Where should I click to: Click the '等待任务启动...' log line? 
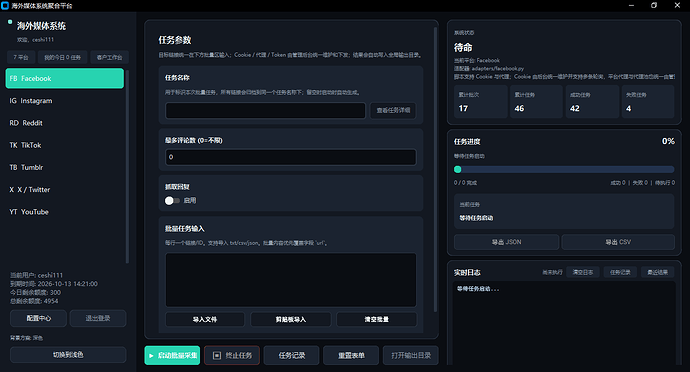[x=478, y=289]
